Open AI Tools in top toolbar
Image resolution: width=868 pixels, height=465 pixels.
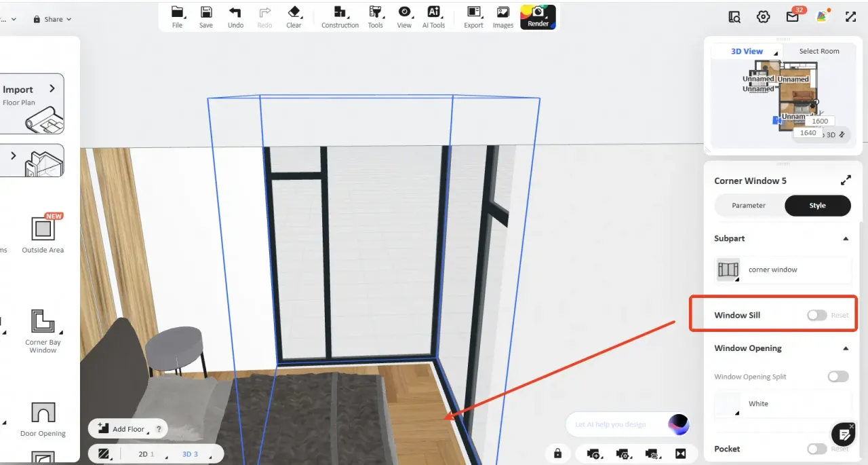point(433,17)
